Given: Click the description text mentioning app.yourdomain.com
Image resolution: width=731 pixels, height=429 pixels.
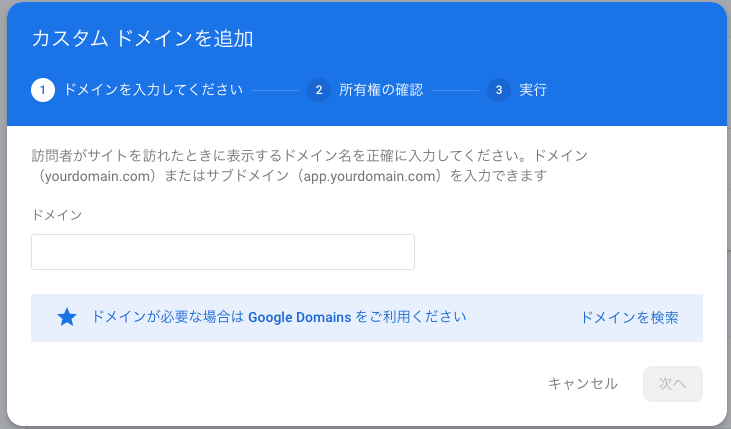Looking at the screenshot, I should click(x=310, y=165).
